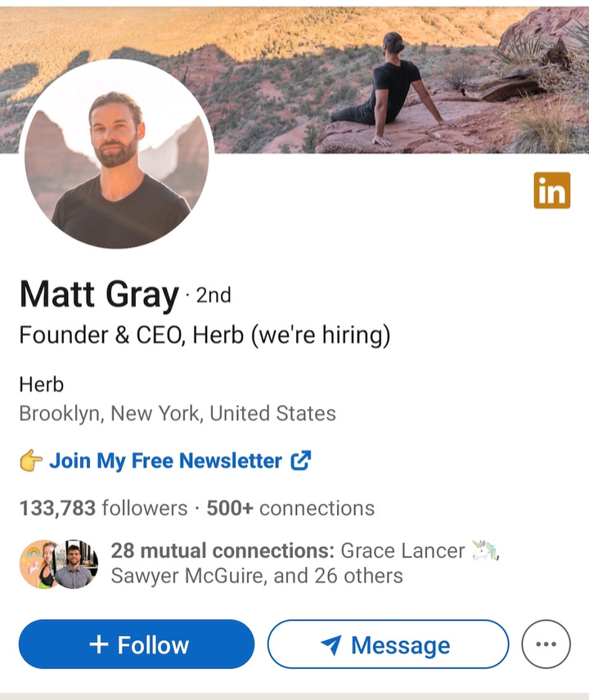Click the Message button
The height and width of the screenshot is (700, 589).
388,644
